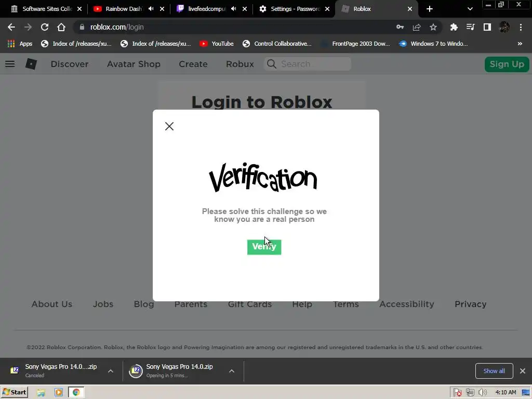Click the Roblox logo icon

(31, 64)
